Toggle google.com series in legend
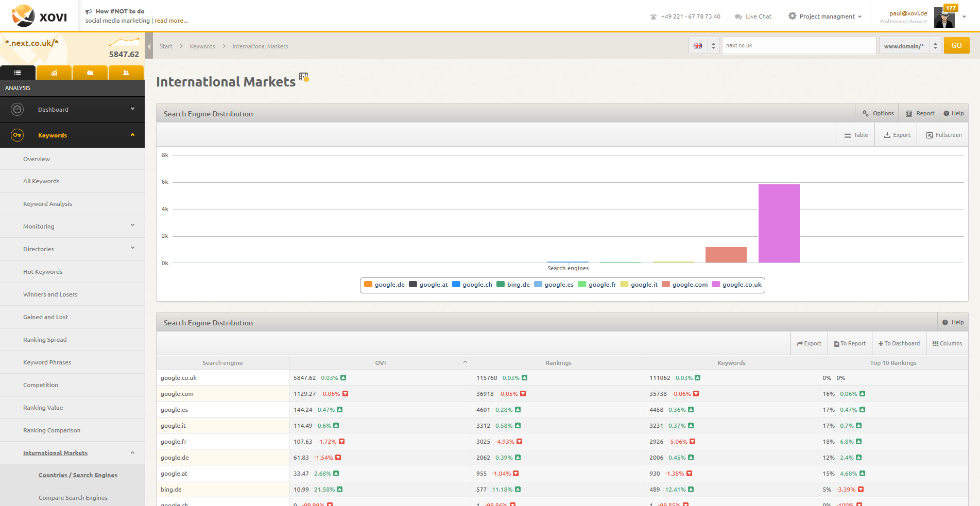This screenshot has height=506, width=980. [x=685, y=285]
